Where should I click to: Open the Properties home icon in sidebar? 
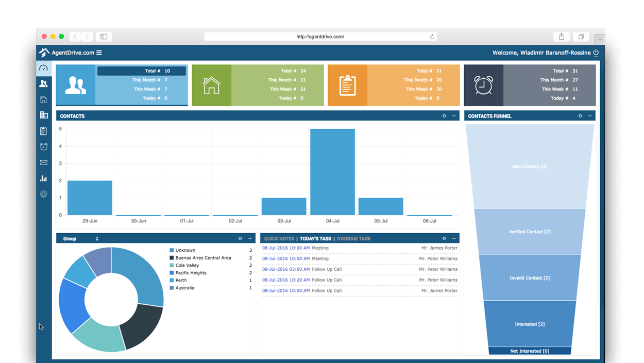pos(44,99)
